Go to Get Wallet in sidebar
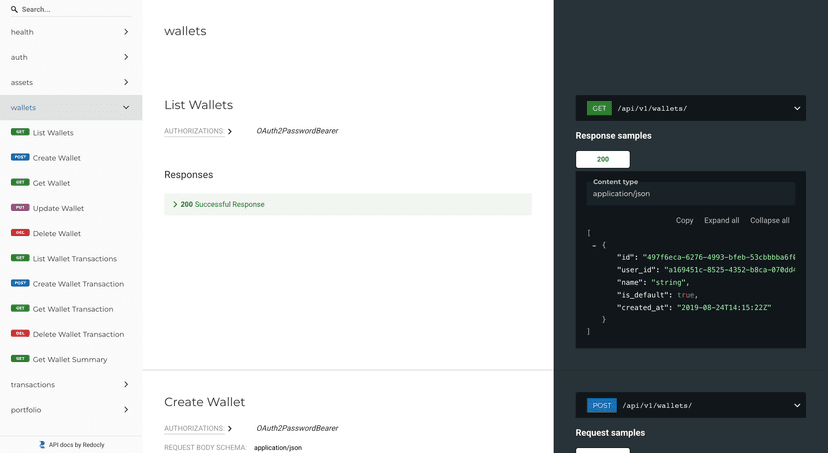This screenshot has height=453, width=828. pos(51,183)
